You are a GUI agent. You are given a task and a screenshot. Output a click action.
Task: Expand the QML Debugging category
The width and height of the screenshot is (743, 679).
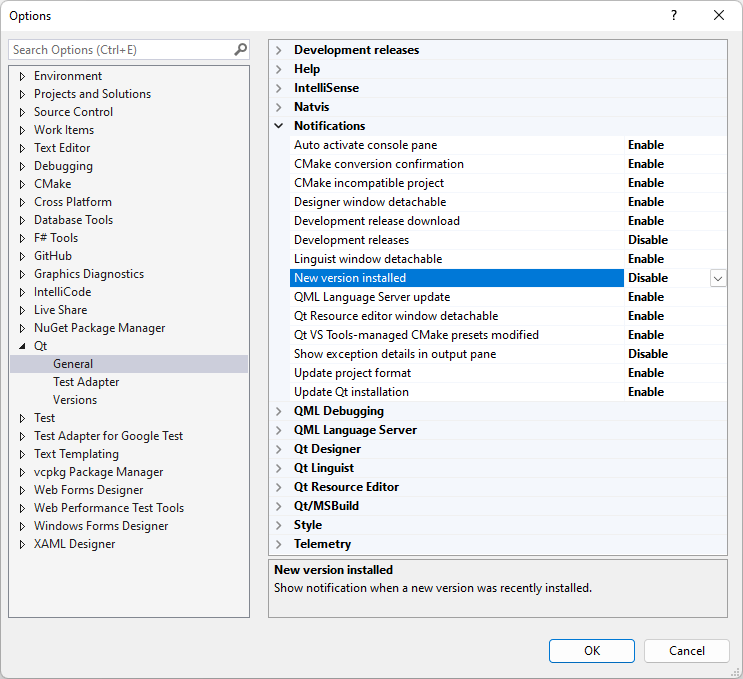(x=279, y=411)
